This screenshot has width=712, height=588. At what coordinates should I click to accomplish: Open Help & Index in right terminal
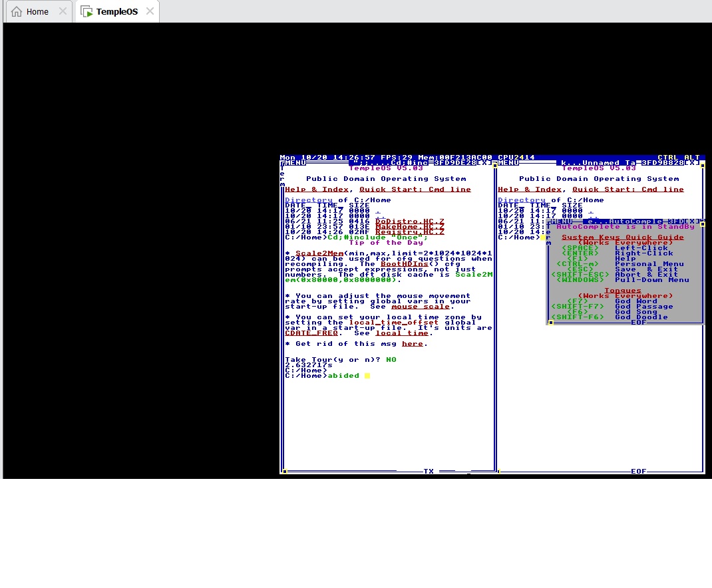[530, 190]
